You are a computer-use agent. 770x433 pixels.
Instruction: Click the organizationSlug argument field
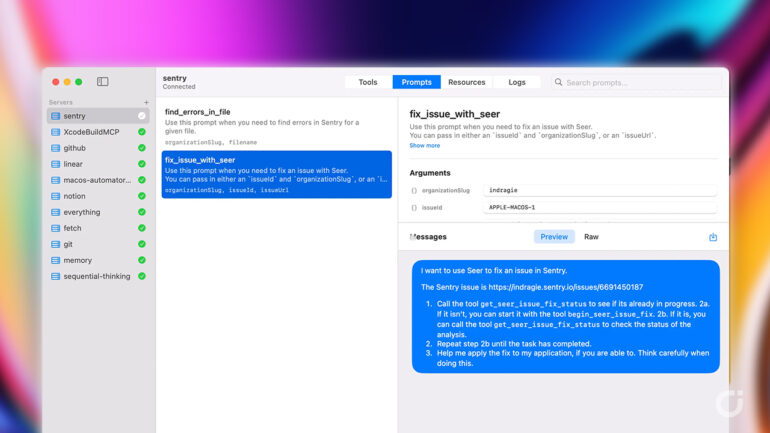[x=598, y=190]
